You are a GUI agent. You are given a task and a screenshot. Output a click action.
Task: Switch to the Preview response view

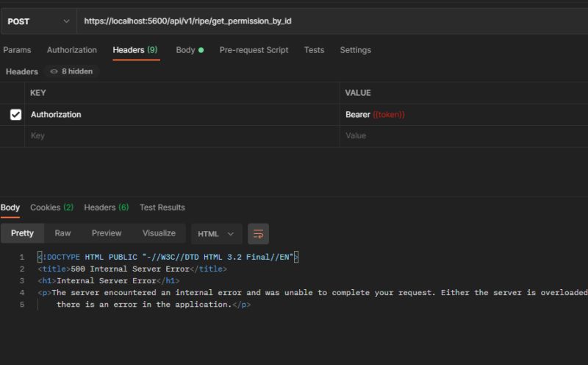coord(107,233)
